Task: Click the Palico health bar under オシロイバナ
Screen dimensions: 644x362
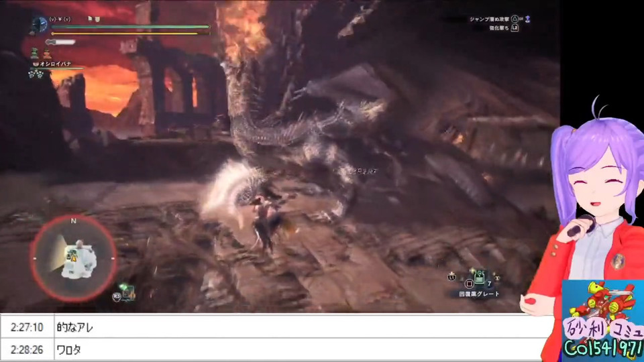Action: 58,68
